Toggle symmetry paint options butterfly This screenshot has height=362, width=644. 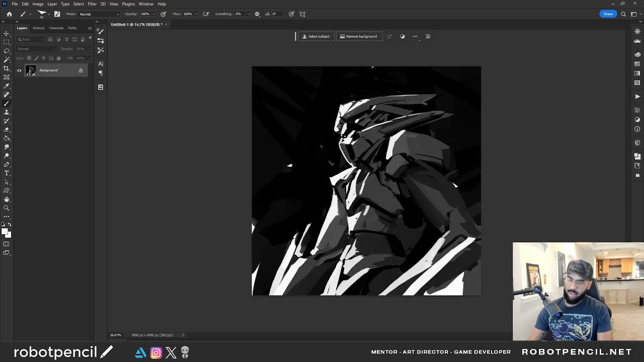[302, 14]
